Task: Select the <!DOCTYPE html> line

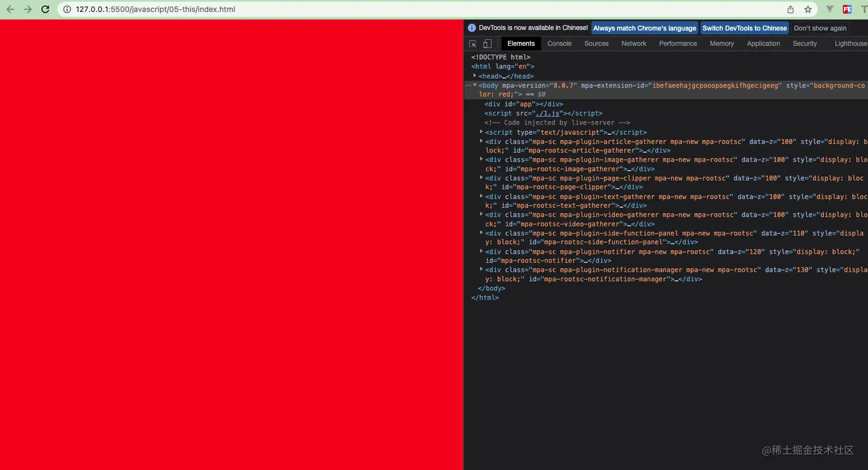Action: [501, 57]
